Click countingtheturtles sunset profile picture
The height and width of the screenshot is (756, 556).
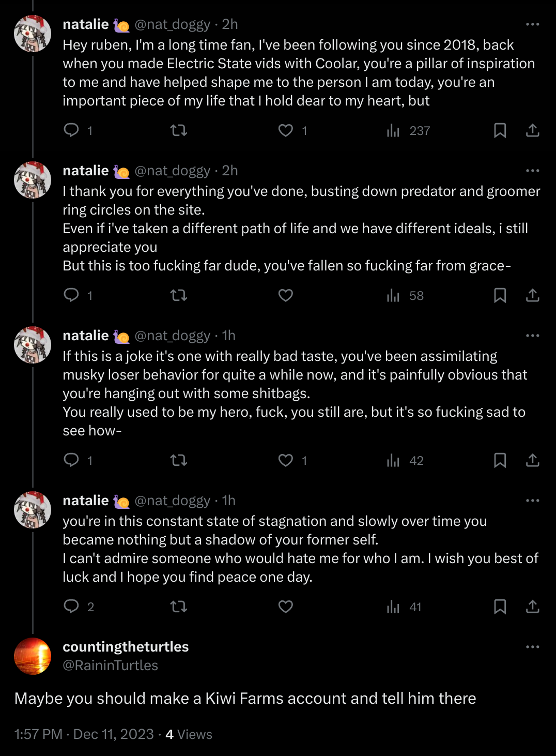click(x=33, y=656)
